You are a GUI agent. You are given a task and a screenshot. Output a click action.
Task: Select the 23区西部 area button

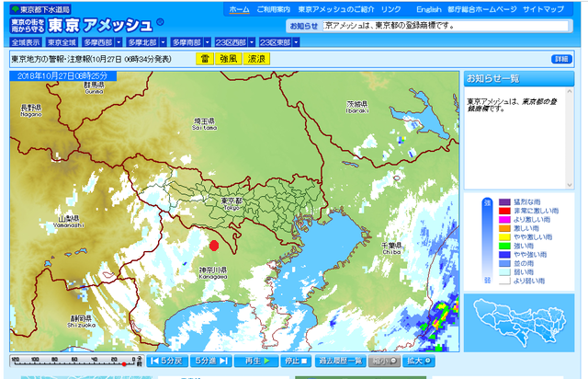point(231,42)
